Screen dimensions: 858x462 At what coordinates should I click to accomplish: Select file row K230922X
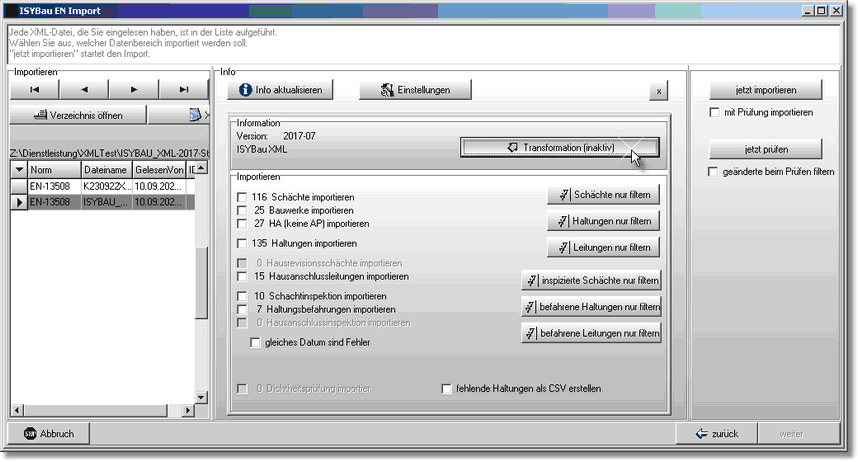(103, 186)
